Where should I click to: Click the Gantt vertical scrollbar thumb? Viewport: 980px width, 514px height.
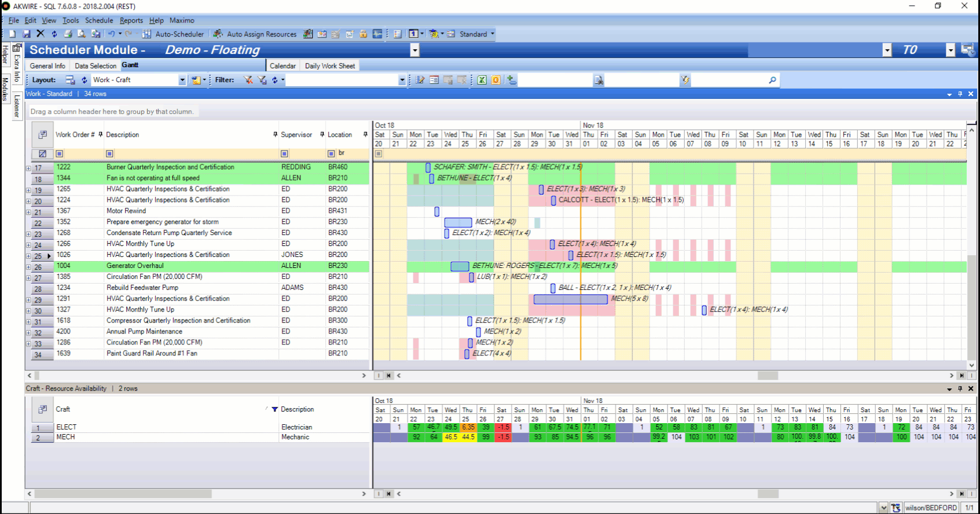[972, 307]
